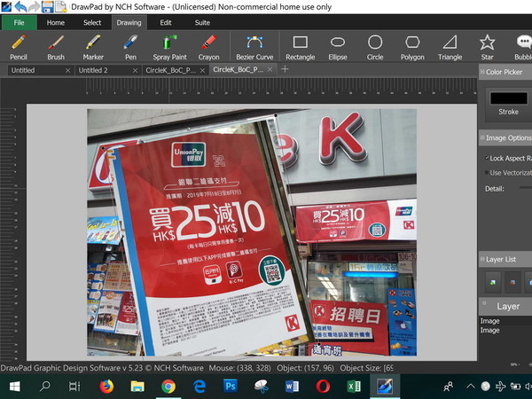Toggle the Lock Aspect Ratio checkbox
The image size is (532, 399).
(487, 158)
